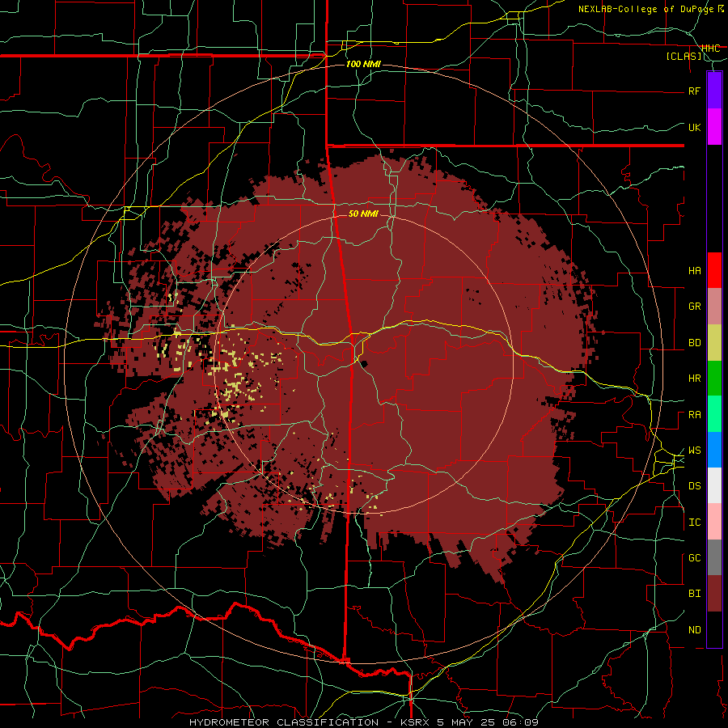Viewport: 728px width, 728px height.
Task: Click the GC legend label
Action: (x=695, y=558)
